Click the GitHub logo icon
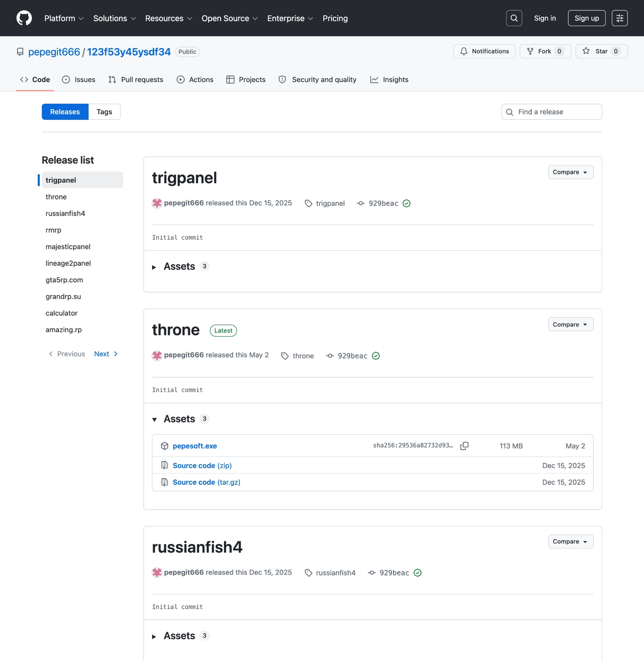This screenshot has height=660, width=644. [x=24, y=18]
